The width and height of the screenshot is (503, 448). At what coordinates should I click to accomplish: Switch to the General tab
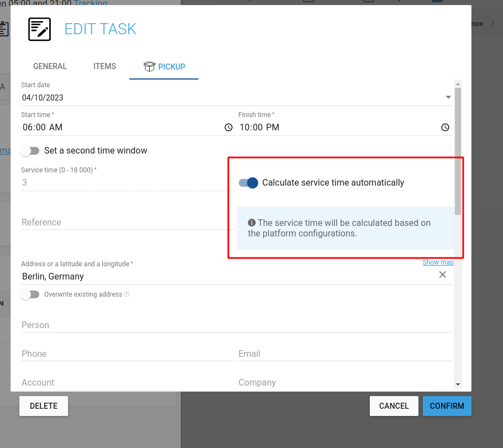tap(50, 66)
